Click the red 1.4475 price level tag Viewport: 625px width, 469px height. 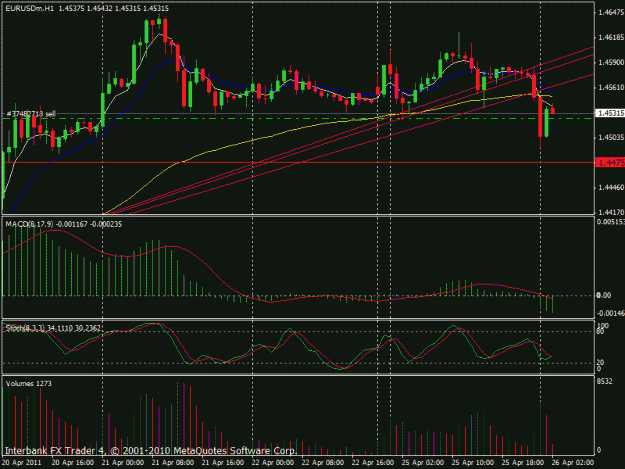(x=610, y=163)
